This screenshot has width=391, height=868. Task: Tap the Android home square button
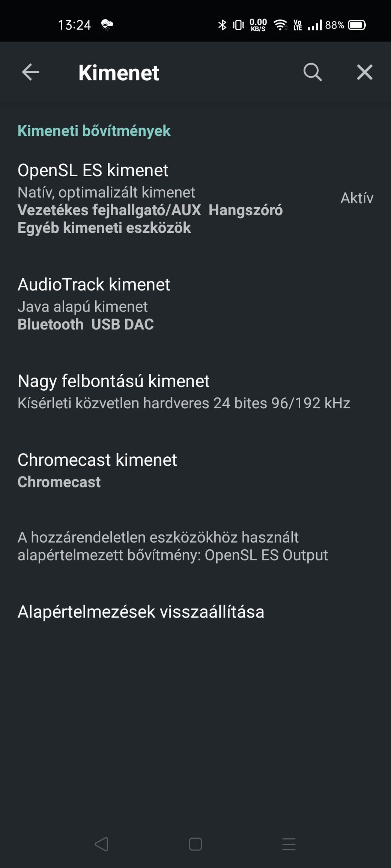click(x=195, y=844)
